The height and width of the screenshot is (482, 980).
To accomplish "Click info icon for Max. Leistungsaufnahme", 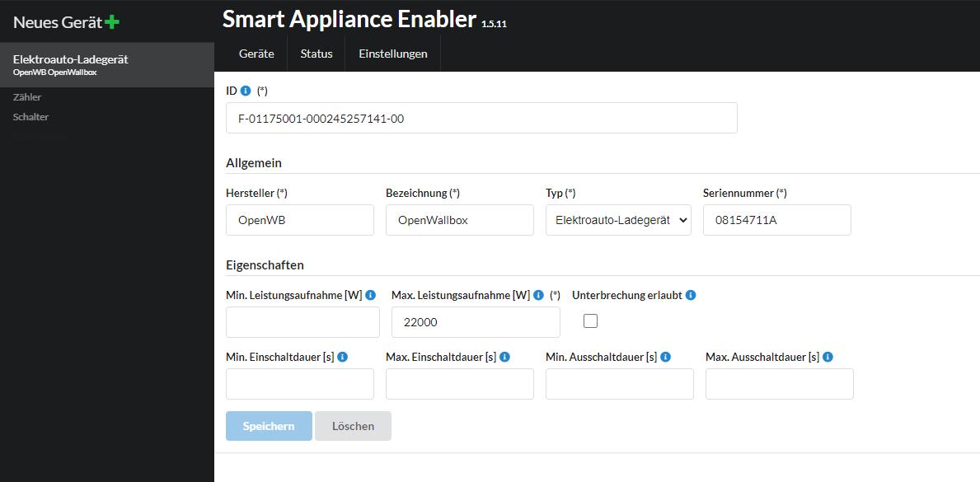I will [x=538, y=295].
